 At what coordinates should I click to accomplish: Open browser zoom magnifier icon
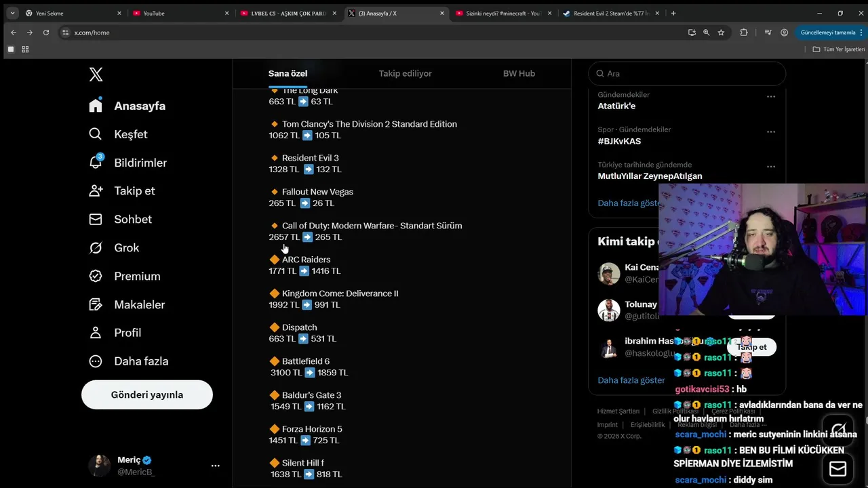tap(706, 33)
